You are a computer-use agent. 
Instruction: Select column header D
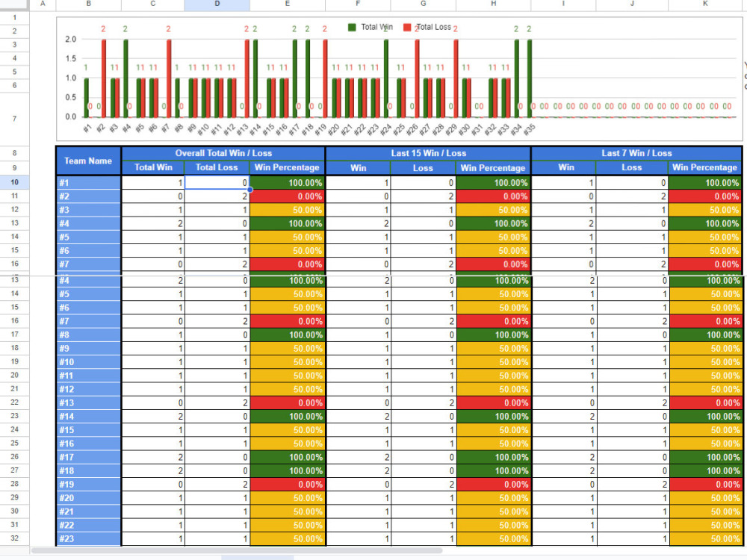tap(217, 4)
